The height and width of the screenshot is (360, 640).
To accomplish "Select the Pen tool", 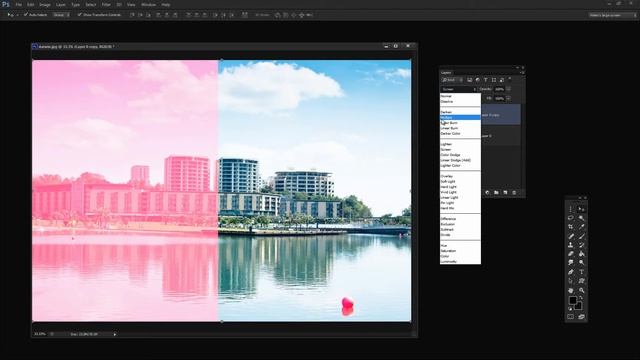I will tap(571, 272).
